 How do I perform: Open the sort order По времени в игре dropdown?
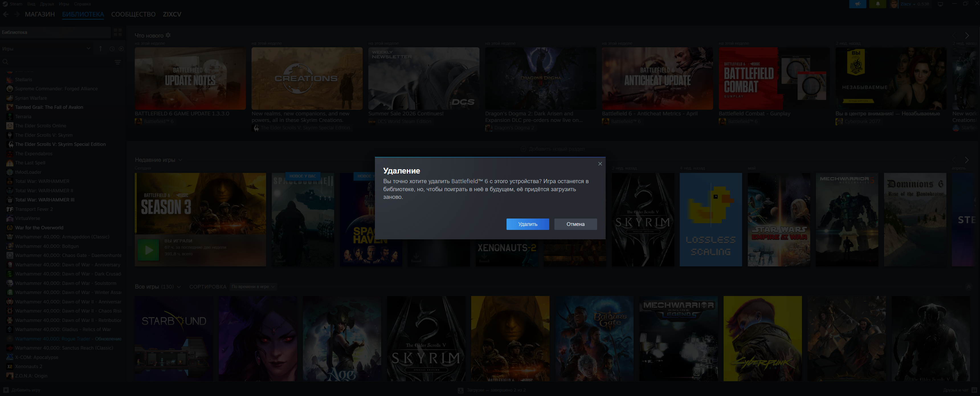point(253,286)
